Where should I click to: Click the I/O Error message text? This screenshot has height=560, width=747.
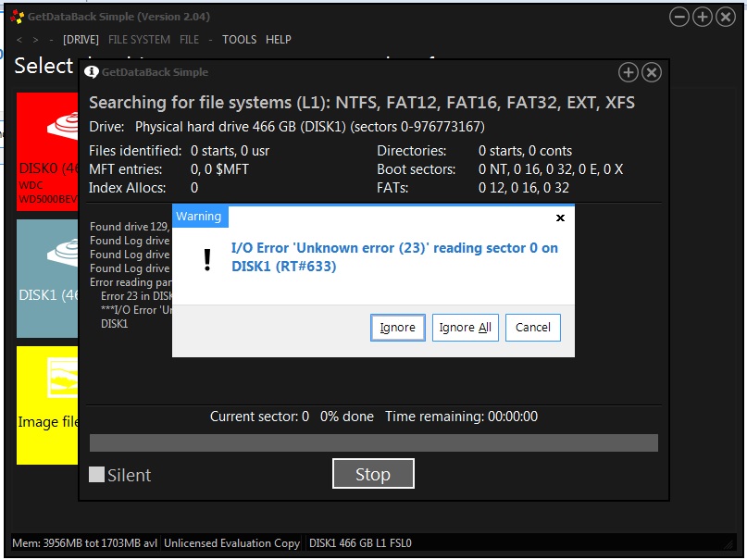pyautogui.click(x=394, y=257)
